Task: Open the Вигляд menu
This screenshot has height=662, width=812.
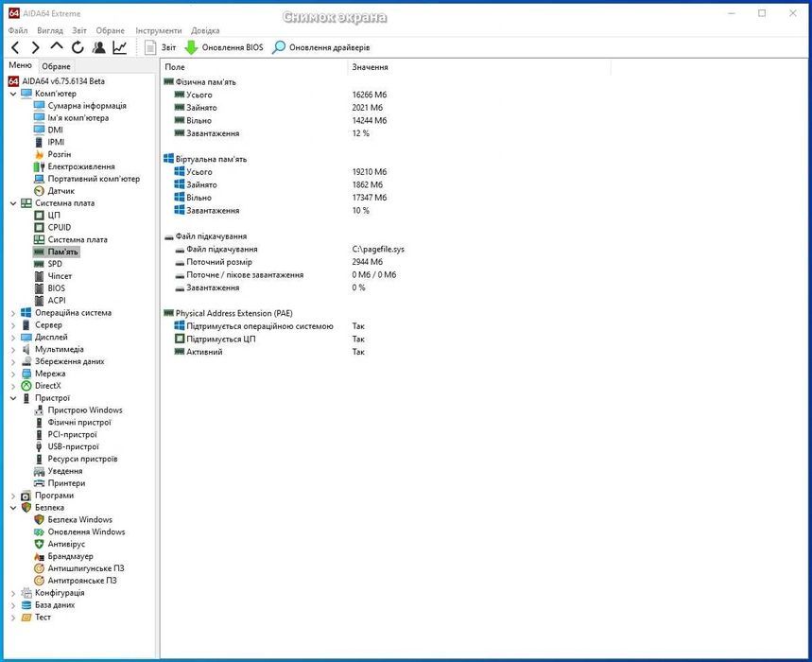Action: (50, 30)
